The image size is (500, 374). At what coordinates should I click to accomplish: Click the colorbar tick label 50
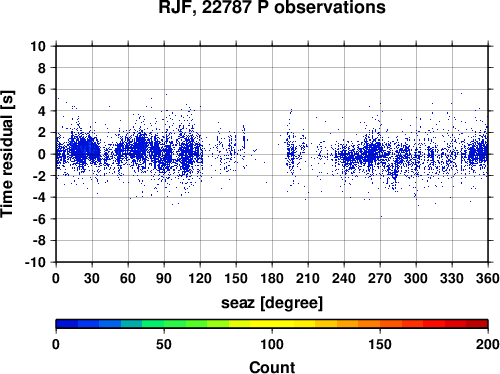tap(164, 344)
